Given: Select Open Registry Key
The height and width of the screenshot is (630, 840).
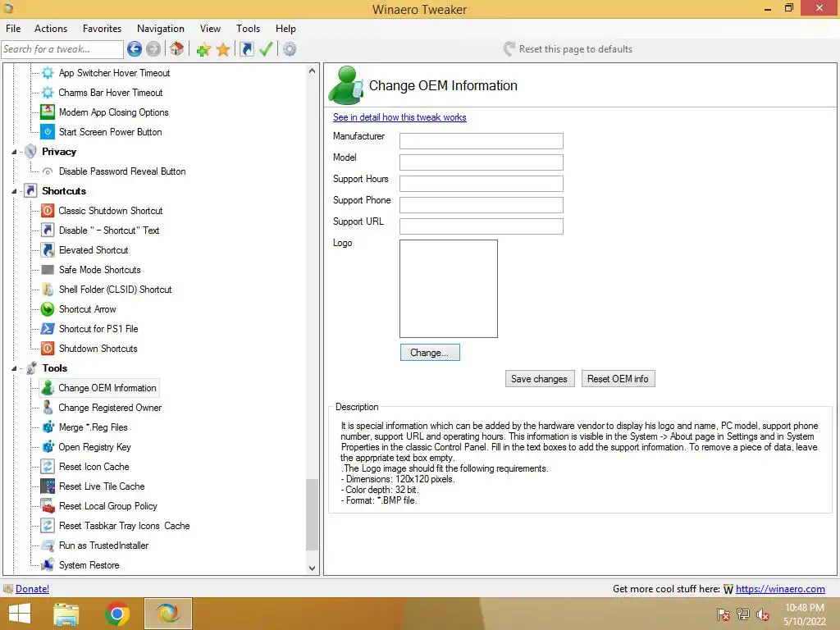Looking at the screenshot, I should (95, 447).
